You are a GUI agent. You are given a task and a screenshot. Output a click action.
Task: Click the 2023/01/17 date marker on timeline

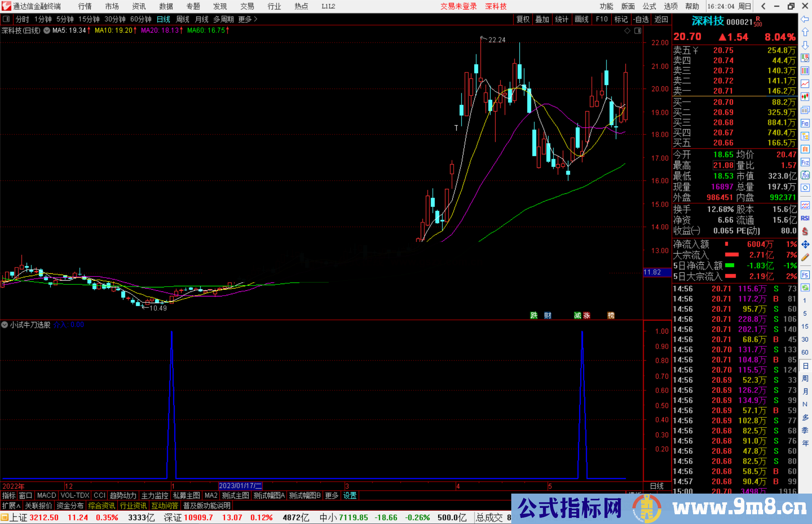coord(240,486)
